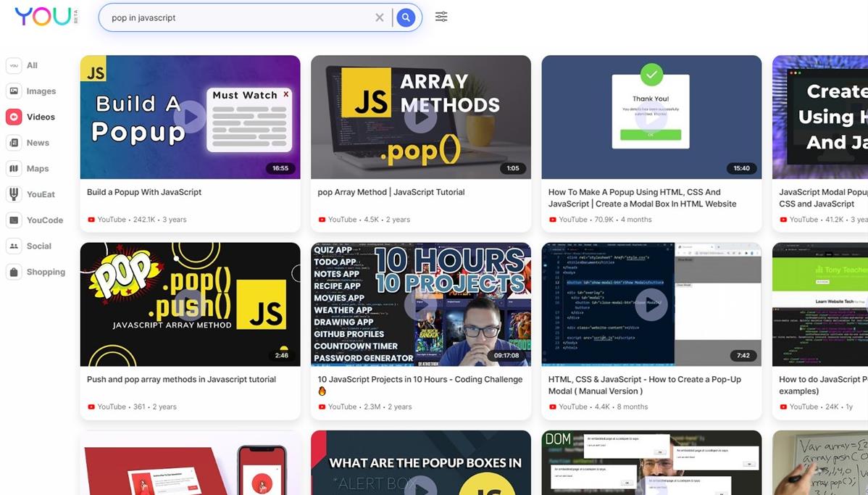The width and height of the screenshot is (868, 495).
Task: Open the Social tab in the sidebar
Action: tap(38, 246)
